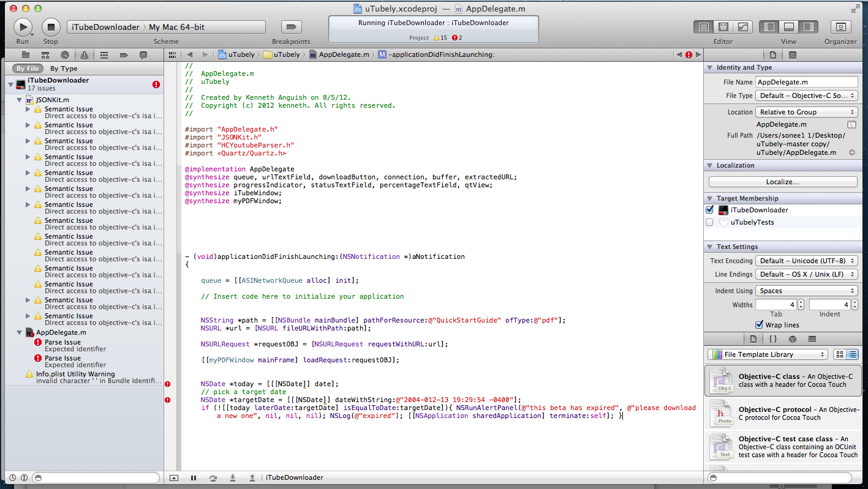
Task: Show File Template library icon
Action: point(753,338)
